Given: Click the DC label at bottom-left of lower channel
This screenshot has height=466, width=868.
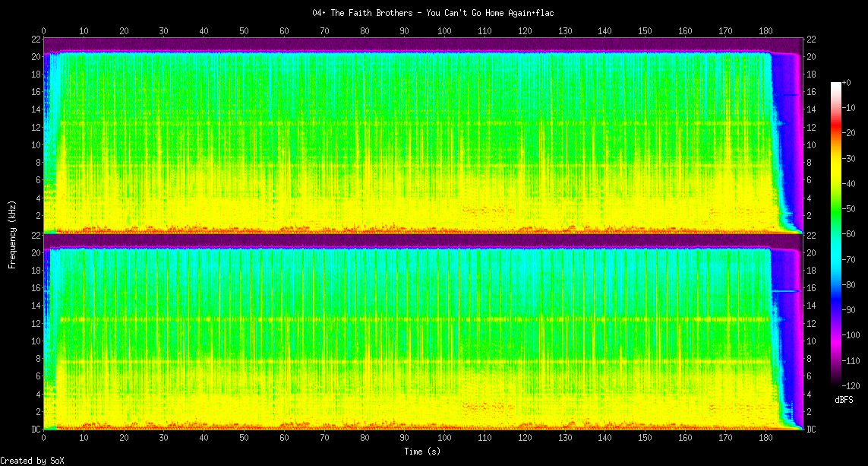Looking at the screenshot, I should coord(36,429).
